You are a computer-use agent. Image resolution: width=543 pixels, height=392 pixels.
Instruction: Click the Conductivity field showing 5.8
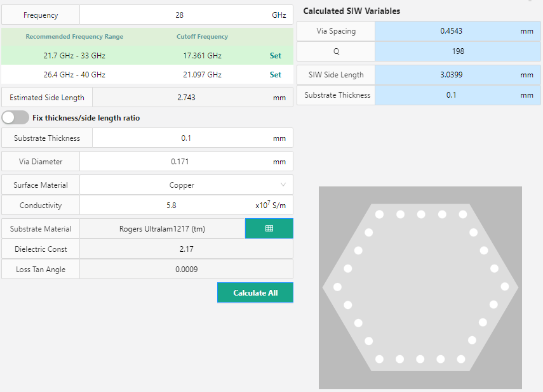coord(171,205)
